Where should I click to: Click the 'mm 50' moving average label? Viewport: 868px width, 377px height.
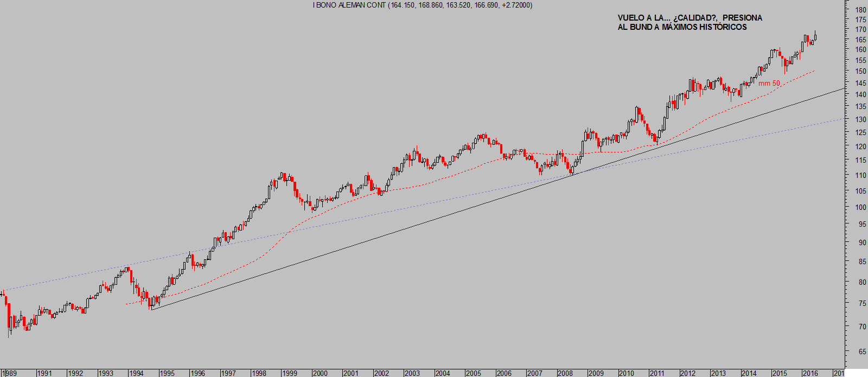pos(769,83)
